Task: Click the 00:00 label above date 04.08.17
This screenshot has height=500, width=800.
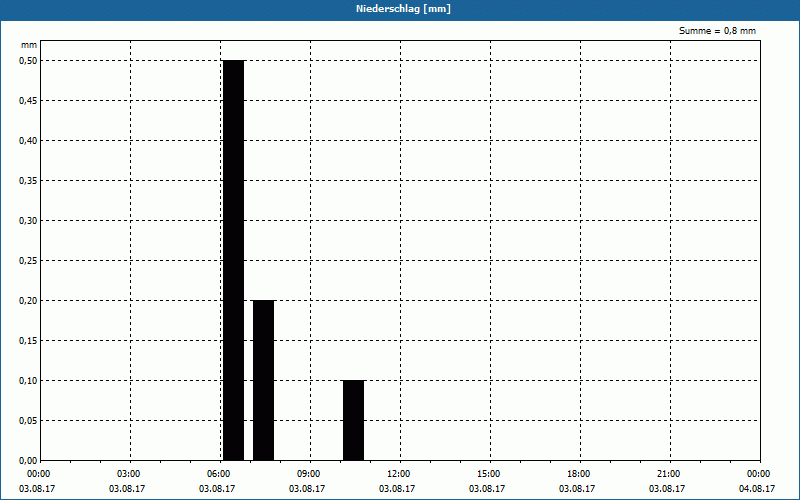Action: tap(759, 474)
